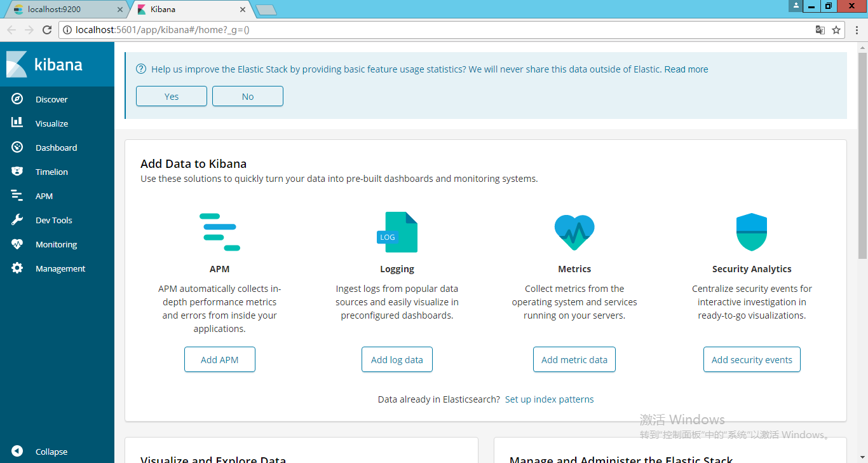Click the Add security events button
The height and width of the screenshot is (463, 868).
[752, 359]
